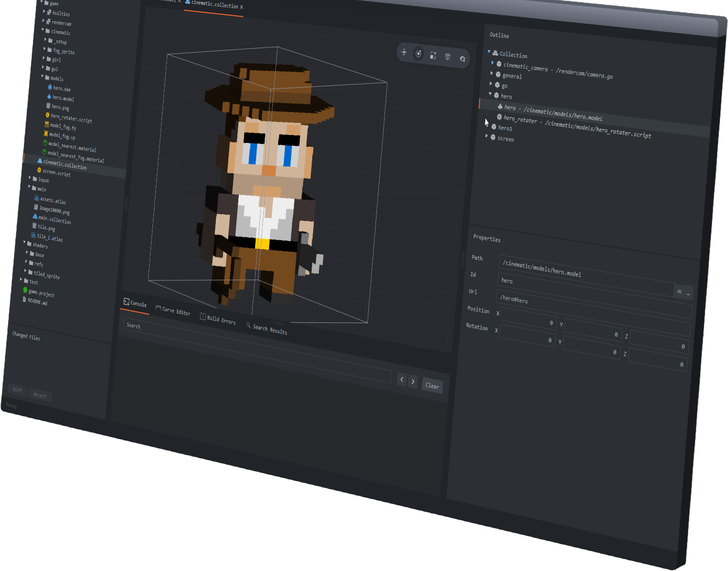Go to previous console search match
The image size is (728, 571).
tap(402, 380)
